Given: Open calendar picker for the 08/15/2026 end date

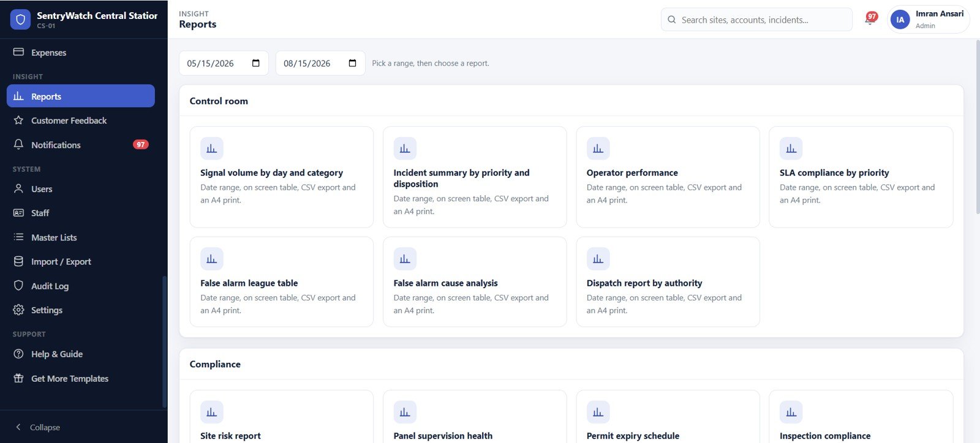Looking at the screenshot, I should pyautogui.click(x=353, y=63).
